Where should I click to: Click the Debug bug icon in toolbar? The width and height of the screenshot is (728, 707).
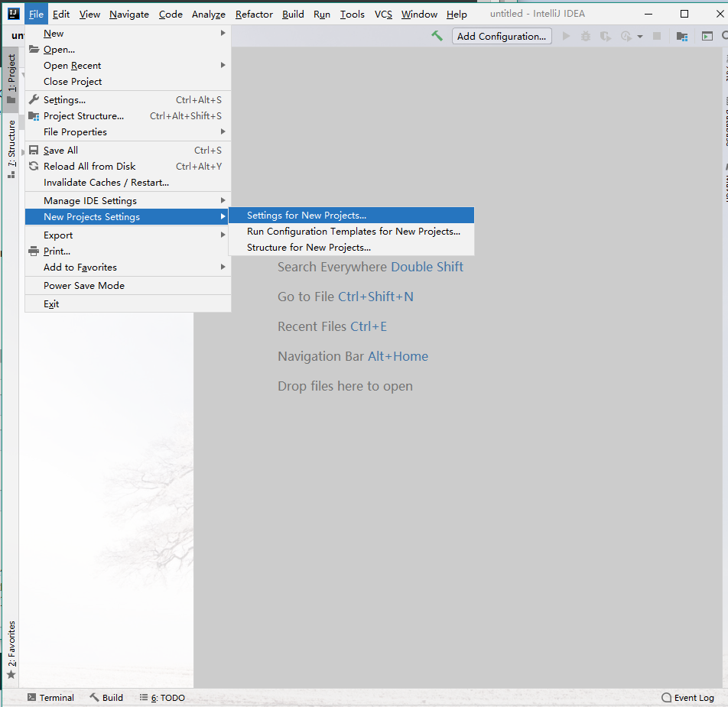pyautogui.click(x=586, y=36)
